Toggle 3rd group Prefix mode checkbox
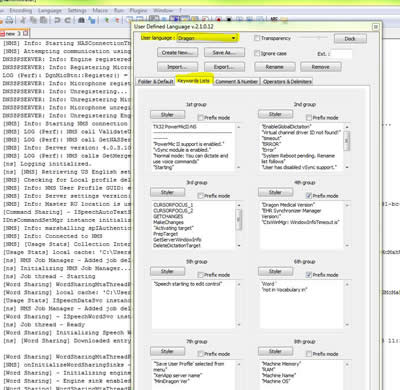The image size is (400, 390). point(200,196)
